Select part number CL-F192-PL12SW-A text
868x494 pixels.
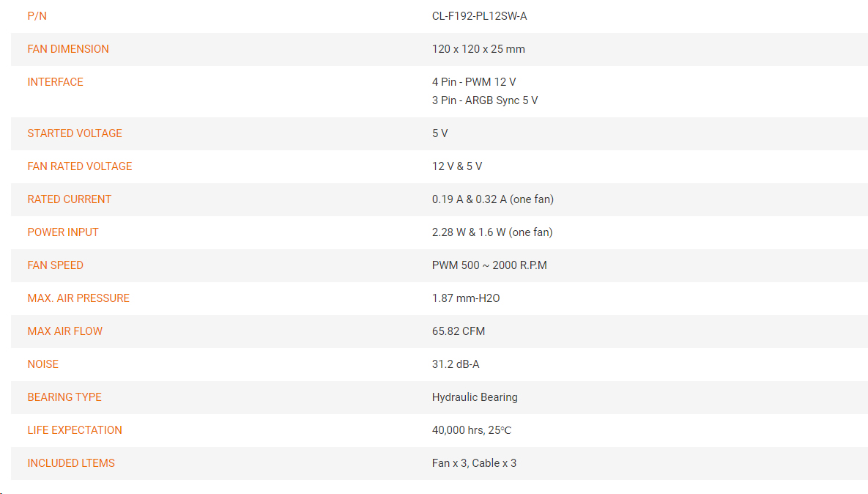[x=479, y=16]
